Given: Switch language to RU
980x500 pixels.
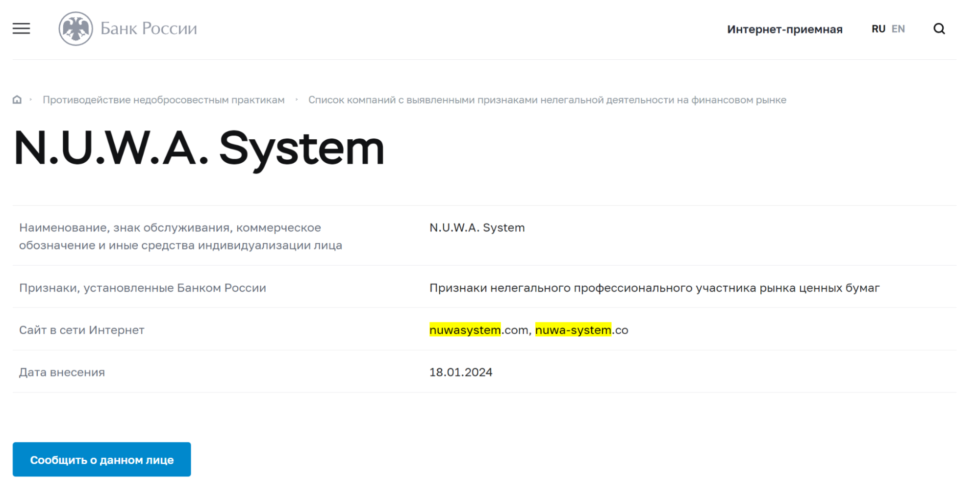Looking at the screenshot, I should [x=878, y=29].
